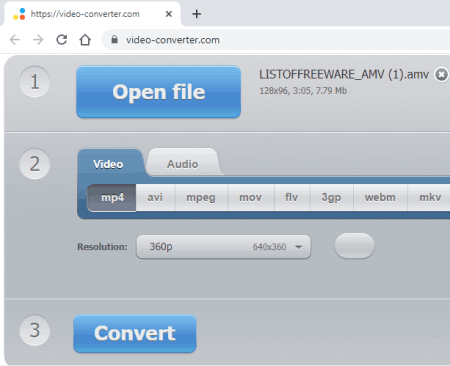The image size is (450, 366).
Task: Click the browser forward arrow
Action: (x=38, y=40)
